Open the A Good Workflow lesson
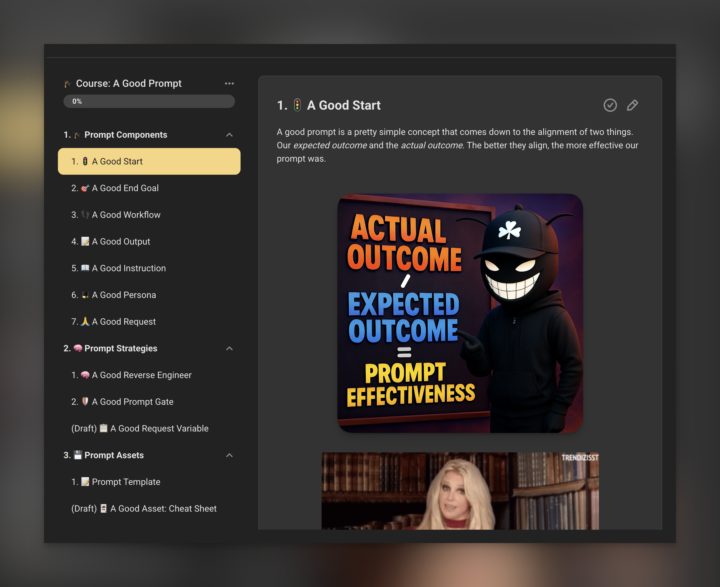Viewport: 720px width, 587px height. click(149, 214)
